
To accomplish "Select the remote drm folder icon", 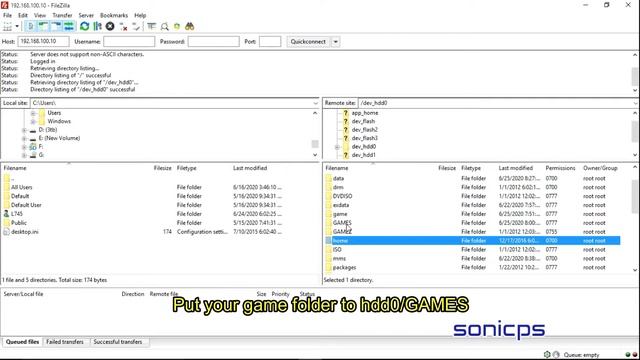I will pos(329,187).
